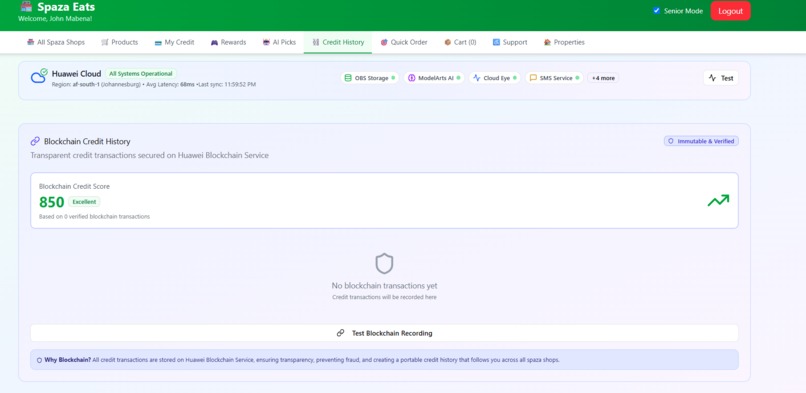Screen dimensions: 806x393
Task: Open the All Spaza Shops tab
Action: pyautogui.click(x=56, y=42)
